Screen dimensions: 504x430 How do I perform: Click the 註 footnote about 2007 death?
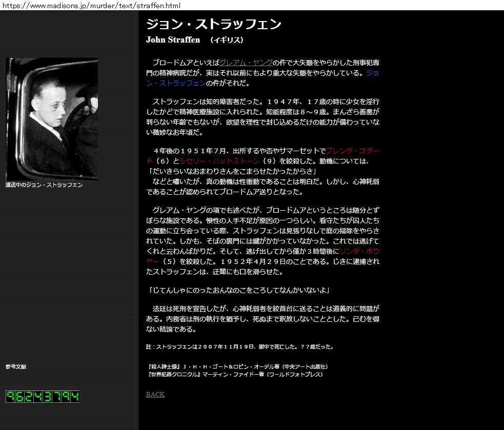click(x=239, y=347)
